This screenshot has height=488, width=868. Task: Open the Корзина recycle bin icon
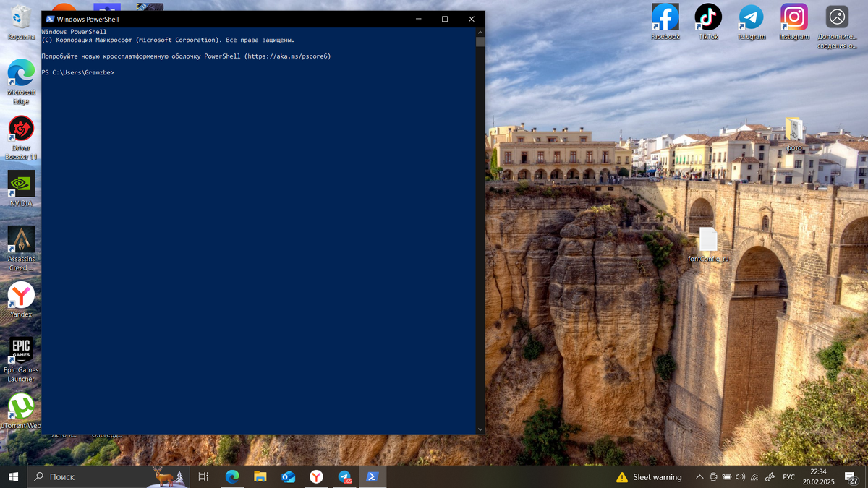coord(21,22)
